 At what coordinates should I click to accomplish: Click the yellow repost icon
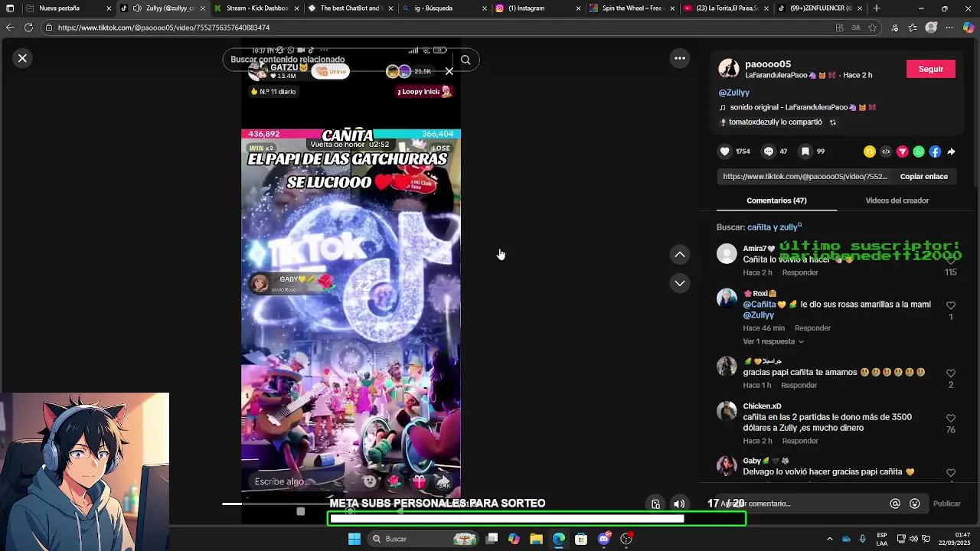click(x=869, y=152)
